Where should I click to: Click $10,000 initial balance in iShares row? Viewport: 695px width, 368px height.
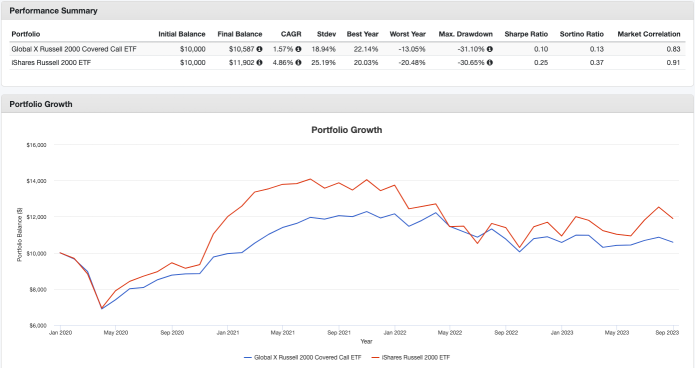[x=192, y=63]
